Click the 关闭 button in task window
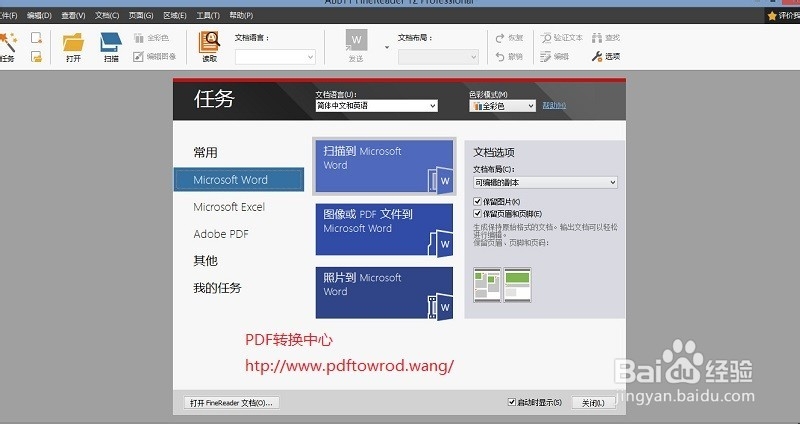This screenshot has height=424, width=800. pyautogui.click(x=593, y=403)
